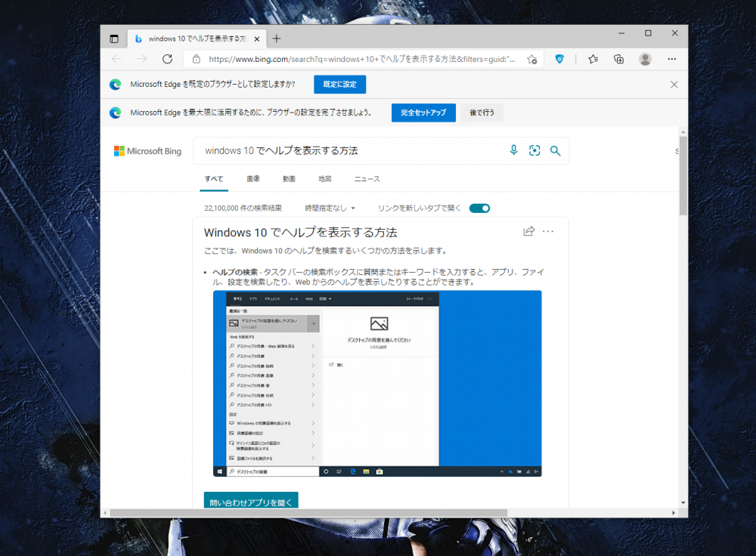Click the horizontal scrollbar thumb
The height and width of the screenshot is (556, 756).
[x=308, y=513]
